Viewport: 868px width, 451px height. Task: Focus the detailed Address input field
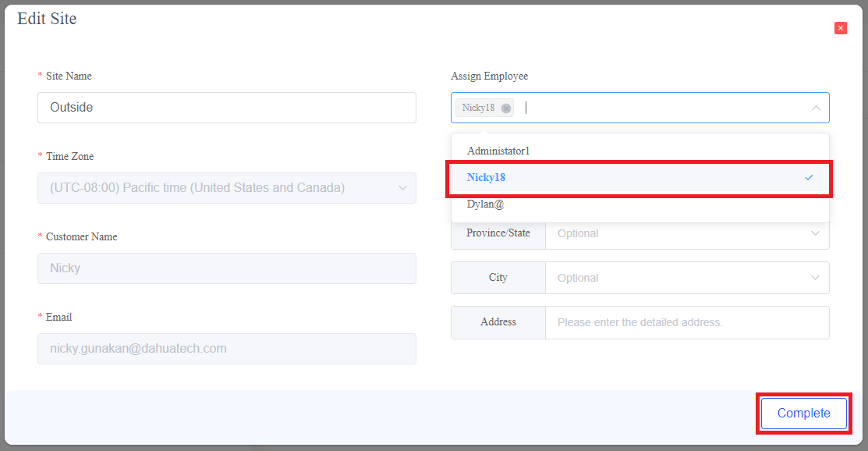point(686,322)
